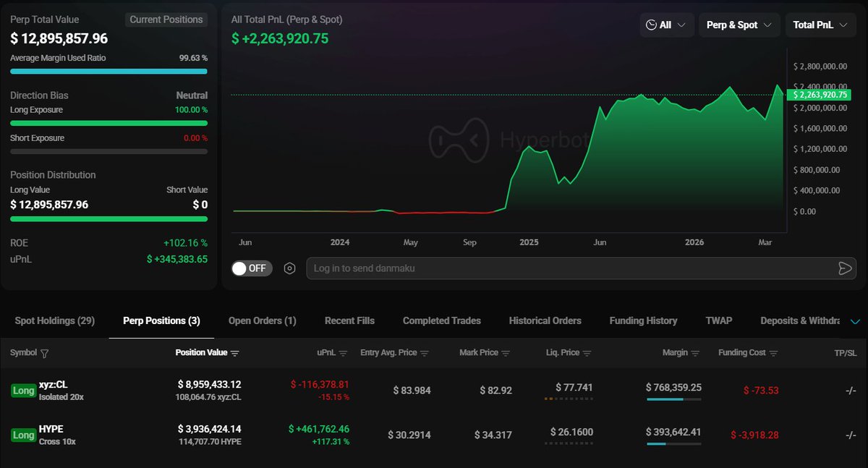Viewport: 868px width, 468px height.
Task: Click HYPE liquidation price $ 26.1600
Action: (571, 433)
